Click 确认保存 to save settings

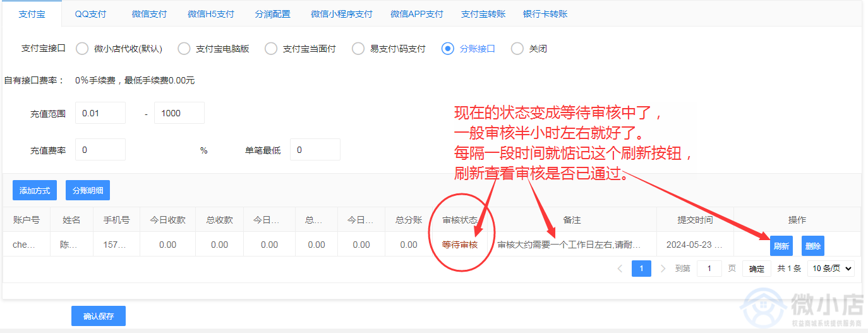click(99, 316)
